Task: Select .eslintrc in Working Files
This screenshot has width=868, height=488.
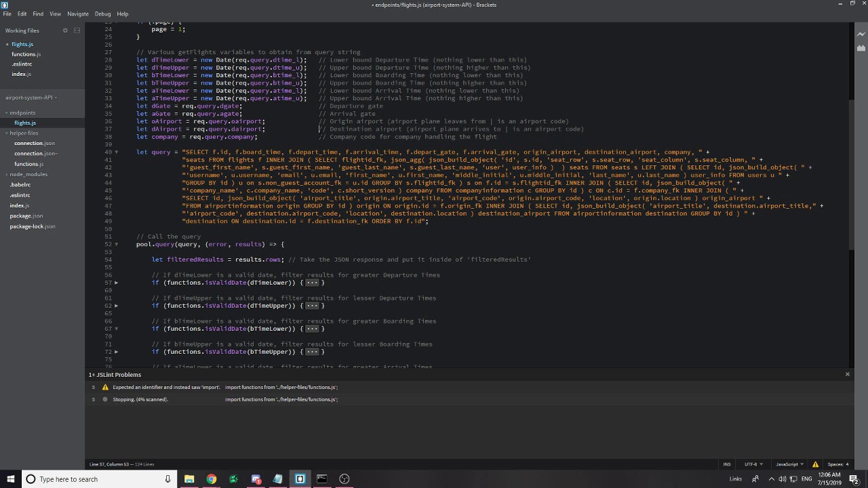Action: 22,64
